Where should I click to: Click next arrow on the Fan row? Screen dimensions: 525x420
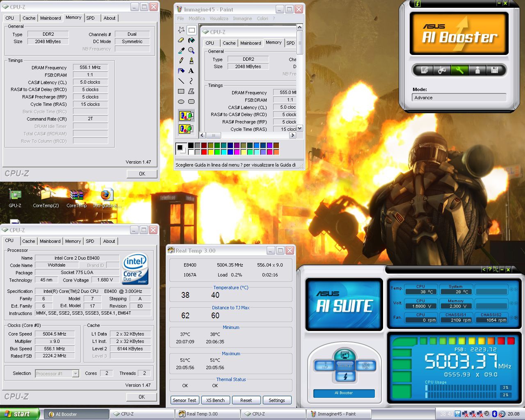click(x=516, y=317)
